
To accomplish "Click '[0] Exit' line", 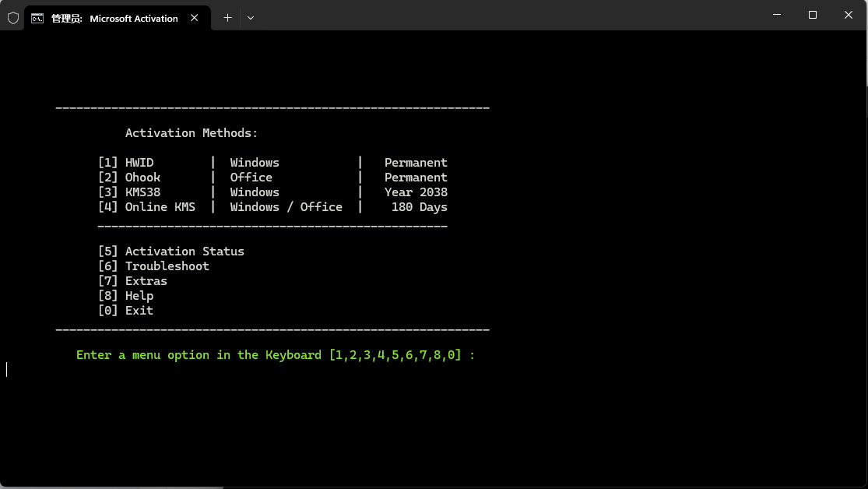I will click(125, 311).
